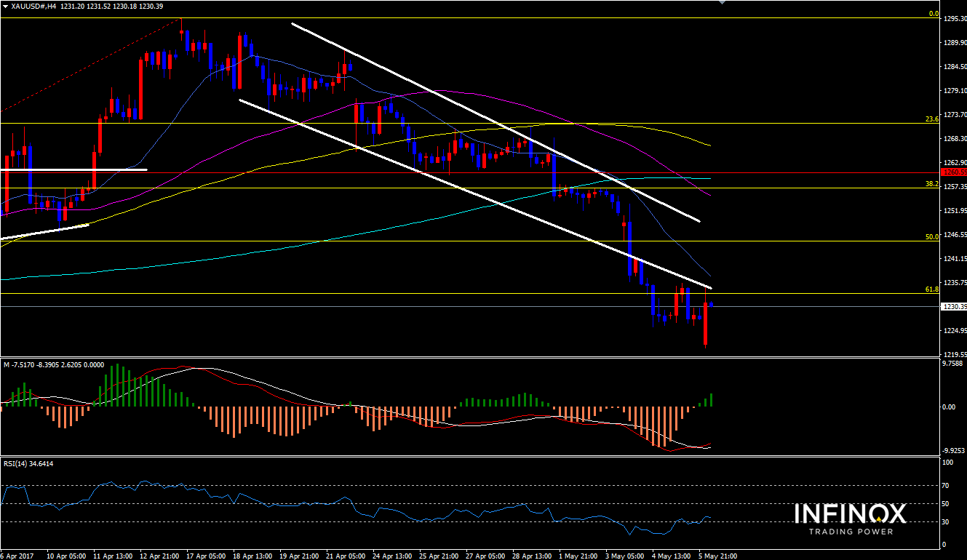
Task: Select the 0.0 Fibonacci level label
Action: pos(934,14)
